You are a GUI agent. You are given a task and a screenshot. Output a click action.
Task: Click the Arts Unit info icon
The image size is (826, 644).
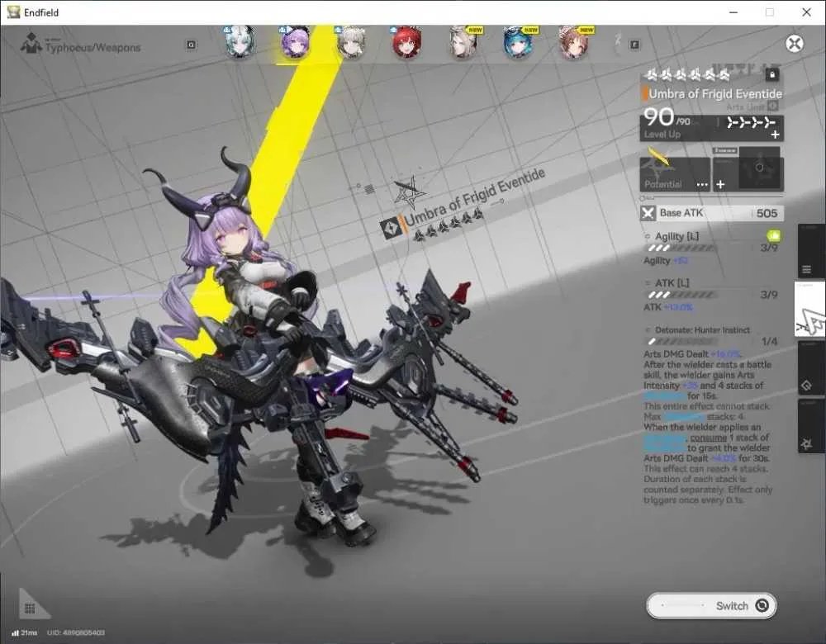[772, 106]
